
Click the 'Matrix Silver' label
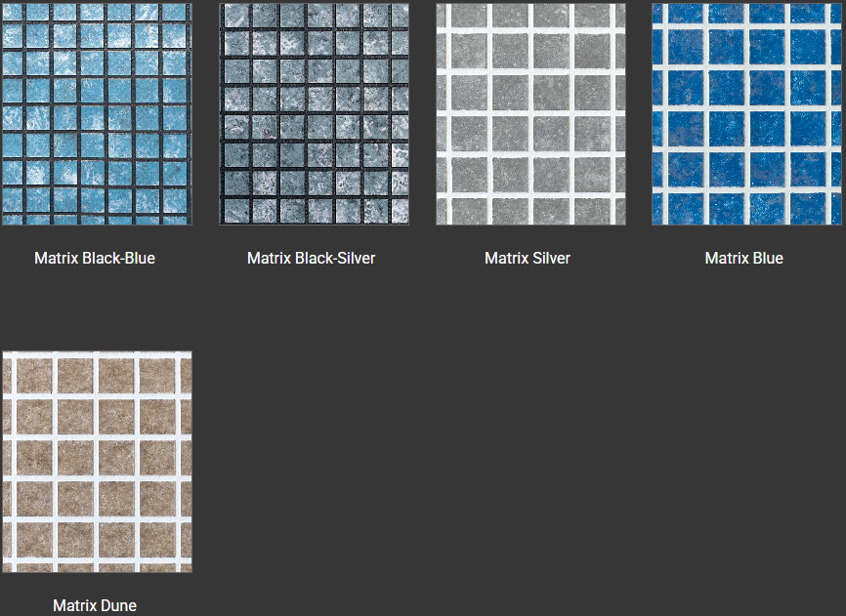click(528, 258)
